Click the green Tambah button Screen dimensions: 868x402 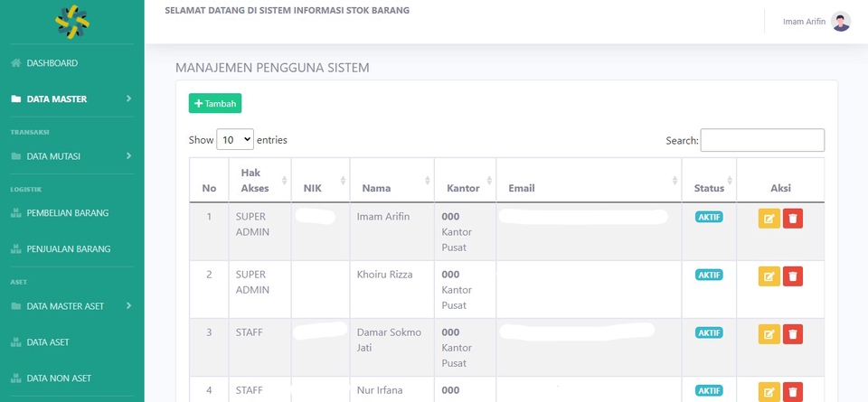tap(215, 104)
